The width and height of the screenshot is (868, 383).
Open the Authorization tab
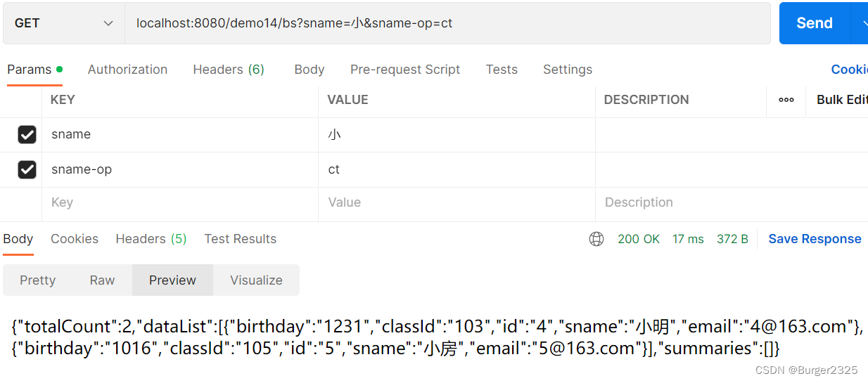pyautogui.click(x=127, y=70)
